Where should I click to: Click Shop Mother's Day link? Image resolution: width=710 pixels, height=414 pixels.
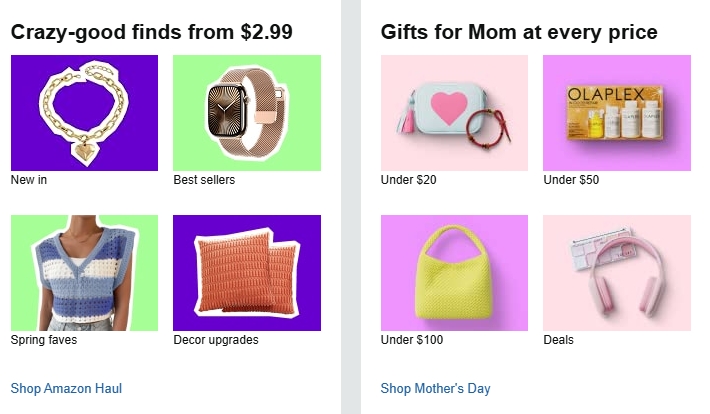pos(436,389)
